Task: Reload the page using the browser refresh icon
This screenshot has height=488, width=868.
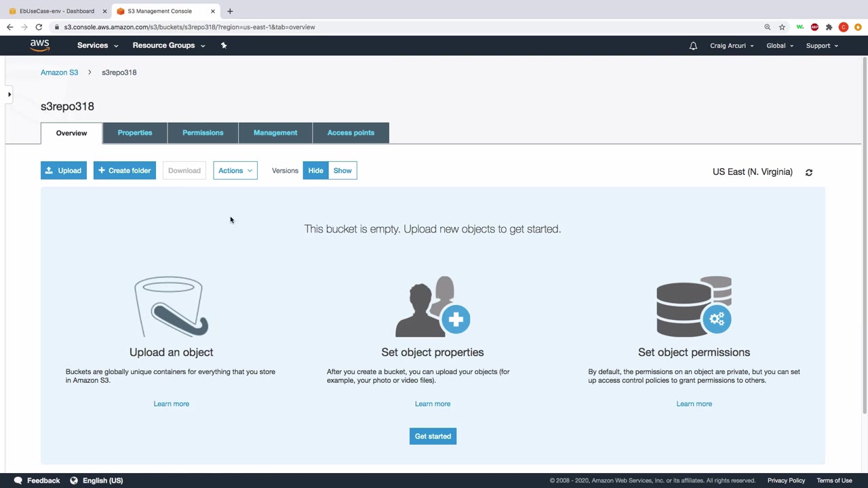Action: coord(39,27)
